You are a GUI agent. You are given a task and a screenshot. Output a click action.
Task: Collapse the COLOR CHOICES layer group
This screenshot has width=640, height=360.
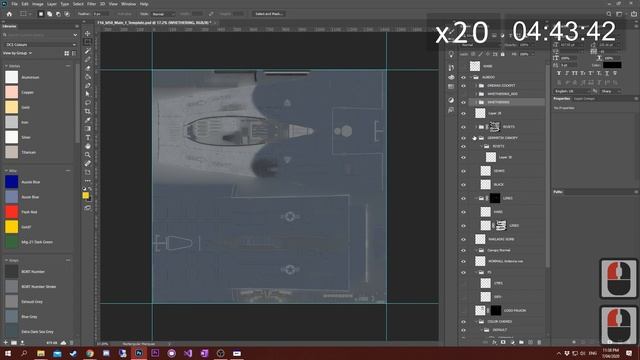coord(476,322)
